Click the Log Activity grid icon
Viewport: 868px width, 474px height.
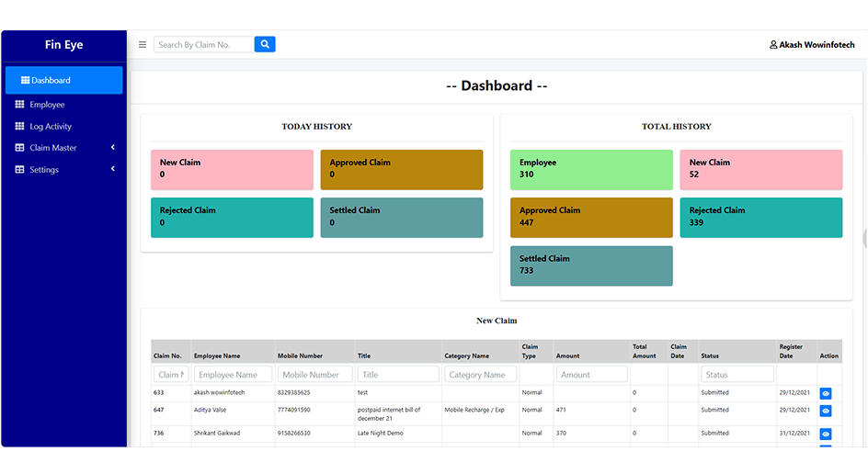click(x=19, y=126)
